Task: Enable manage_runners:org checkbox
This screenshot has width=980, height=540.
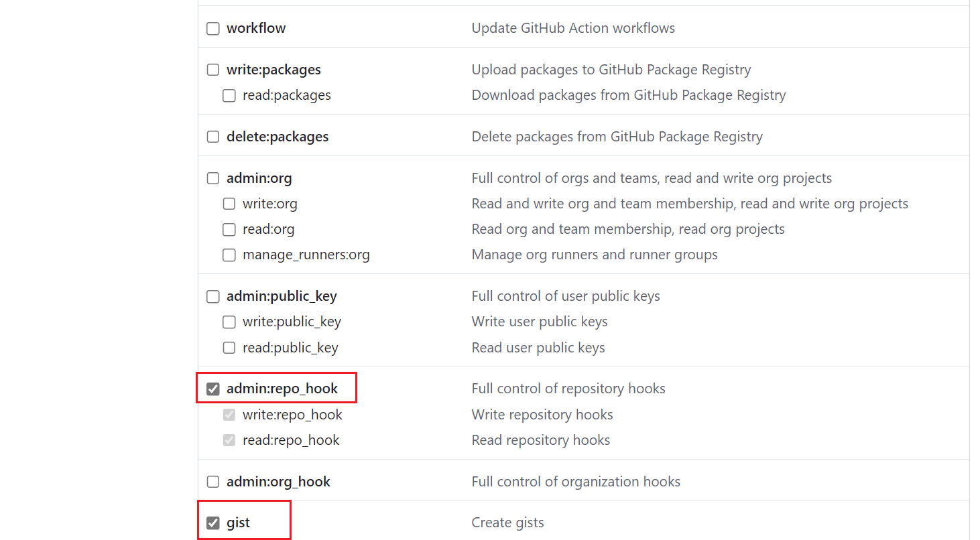Action: 229,255
